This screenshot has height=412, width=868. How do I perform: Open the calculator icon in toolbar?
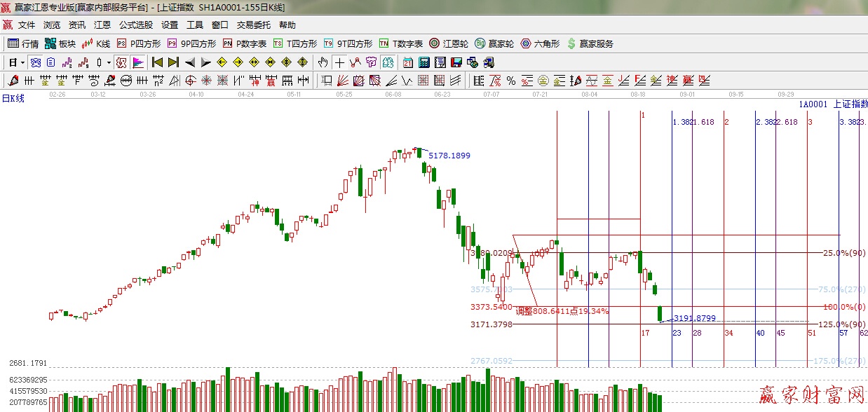423,62
